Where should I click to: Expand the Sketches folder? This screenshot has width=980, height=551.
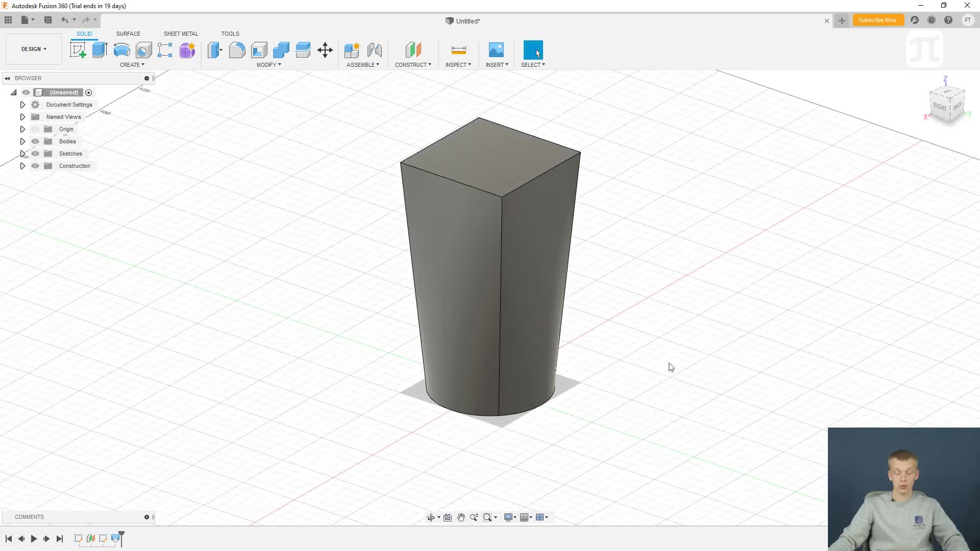tap(22, 154)
